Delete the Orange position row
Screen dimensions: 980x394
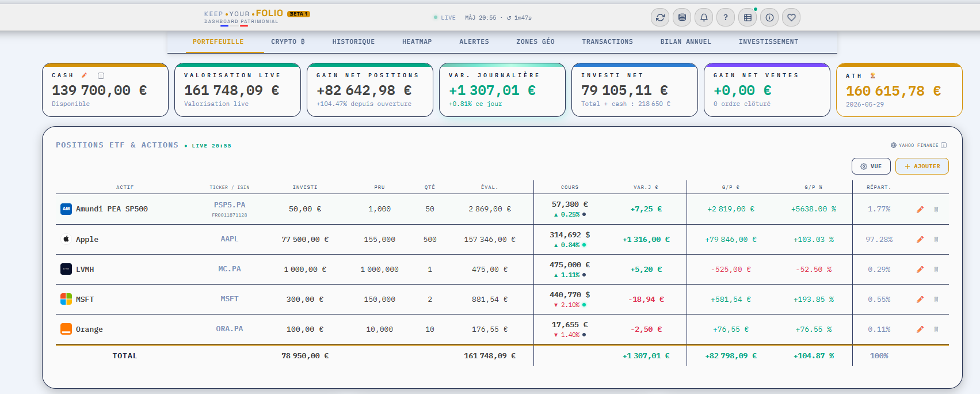point(936,329)
